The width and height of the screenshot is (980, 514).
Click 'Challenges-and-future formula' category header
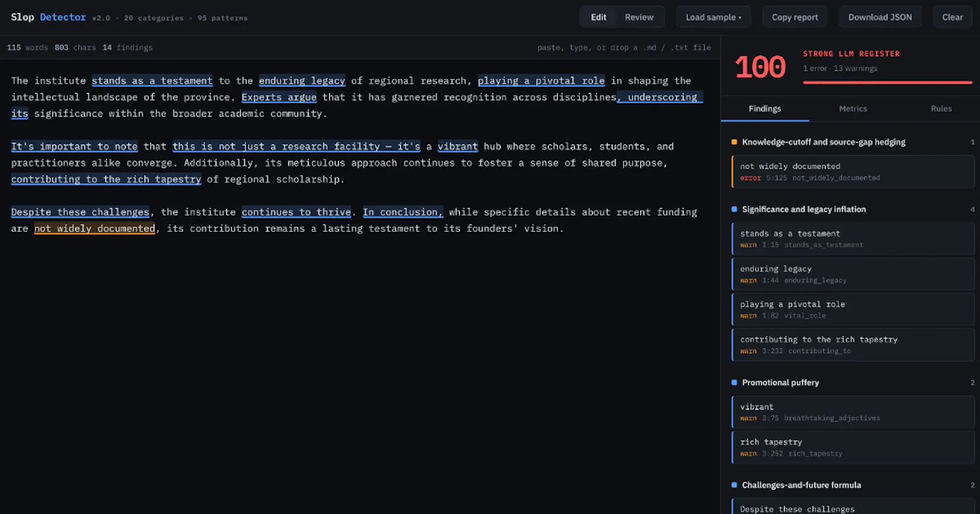pos(853,485)
